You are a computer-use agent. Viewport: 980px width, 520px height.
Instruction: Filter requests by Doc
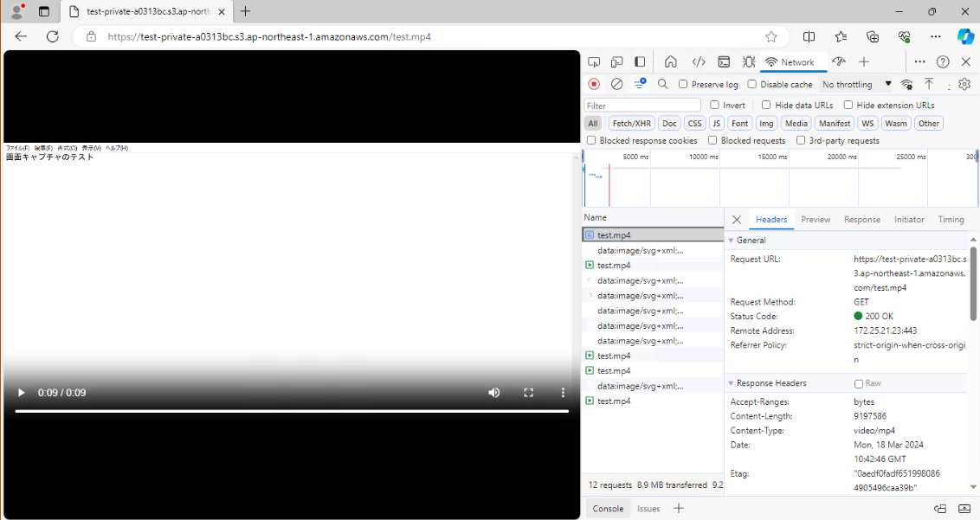coord(669,123)
